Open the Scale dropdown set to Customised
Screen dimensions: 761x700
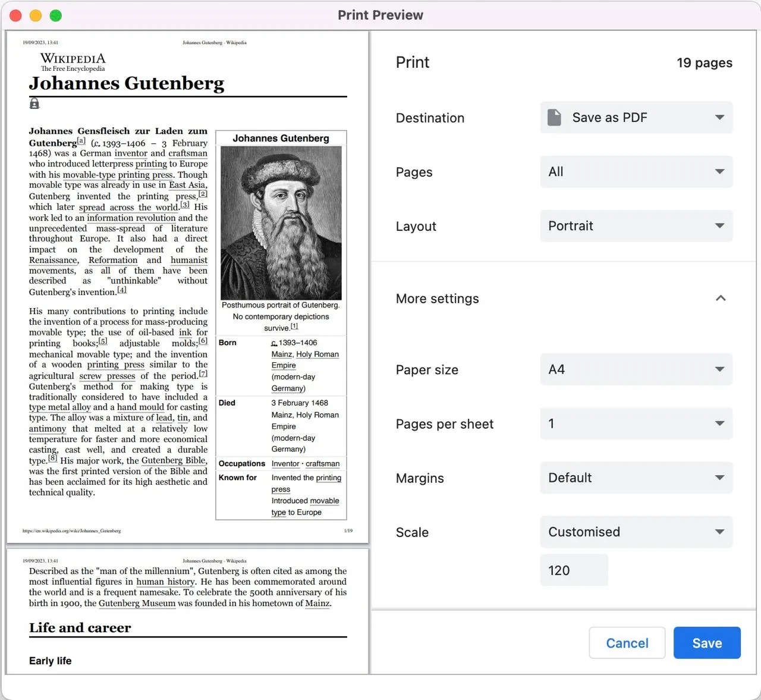click(x=636, y=532)
